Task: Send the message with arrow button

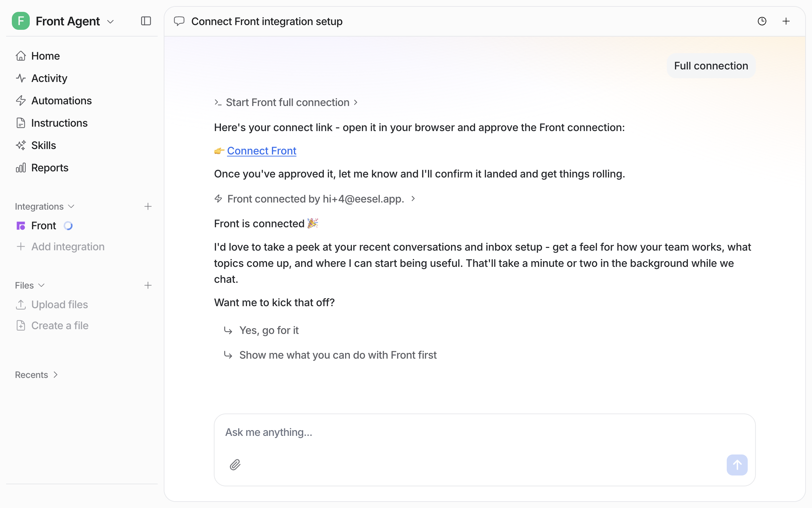Action: click(737, 465)
